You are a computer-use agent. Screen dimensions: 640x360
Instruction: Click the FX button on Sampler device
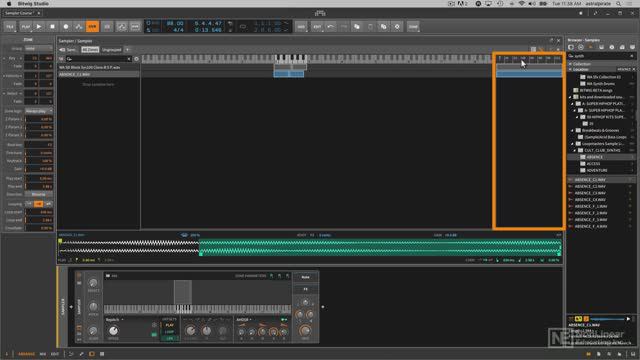(x=305, y=289)
